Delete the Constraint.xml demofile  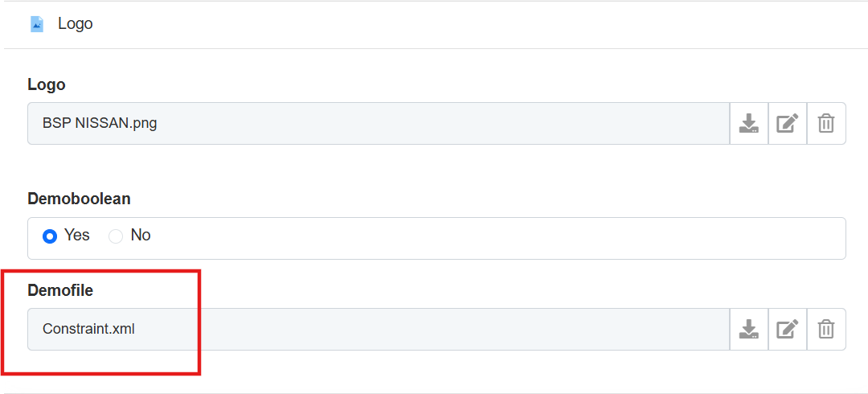[x=826, y=330]
